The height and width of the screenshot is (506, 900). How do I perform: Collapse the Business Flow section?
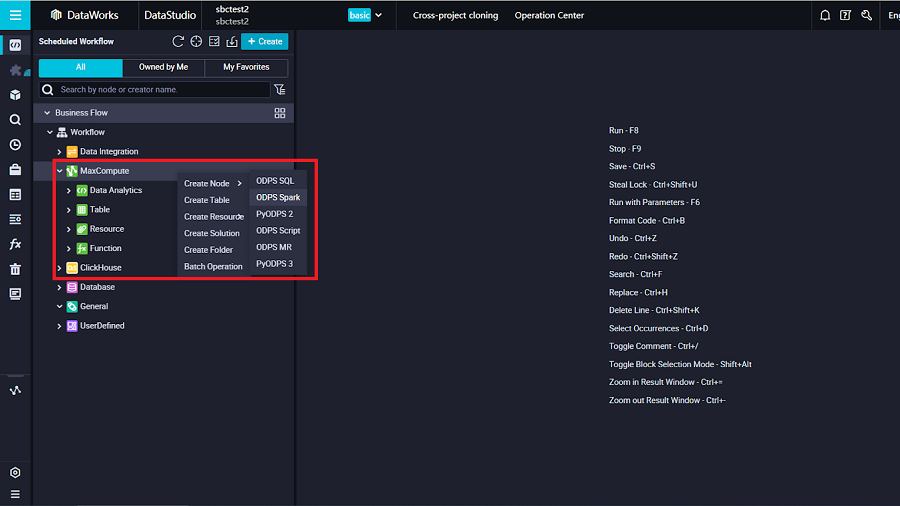point(47,113)
